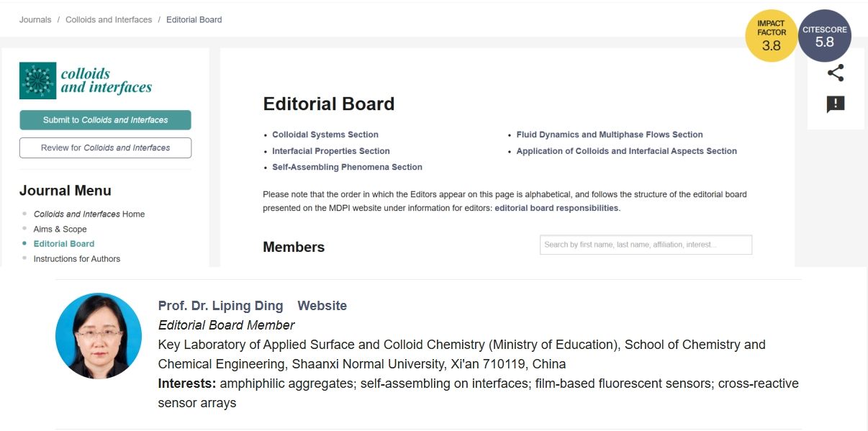Open Instructions for Authors menu item

tap(77, 259)
